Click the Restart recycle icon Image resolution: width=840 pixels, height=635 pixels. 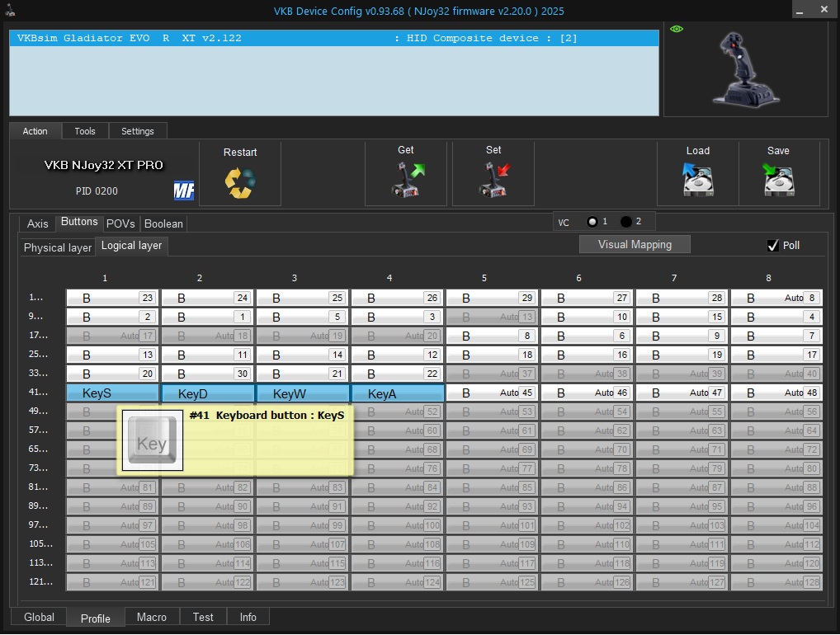point(240,183)
